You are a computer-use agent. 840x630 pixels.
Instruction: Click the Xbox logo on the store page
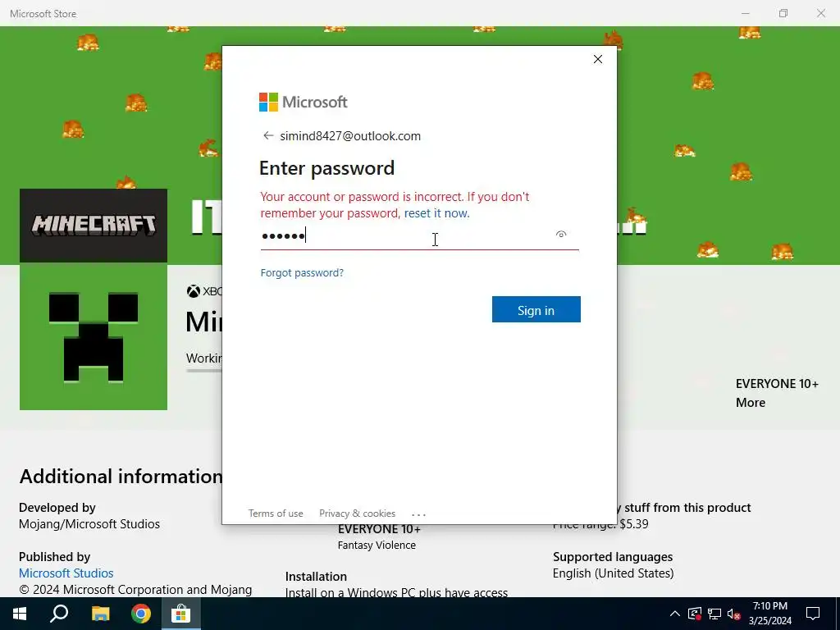pos(193,291)
